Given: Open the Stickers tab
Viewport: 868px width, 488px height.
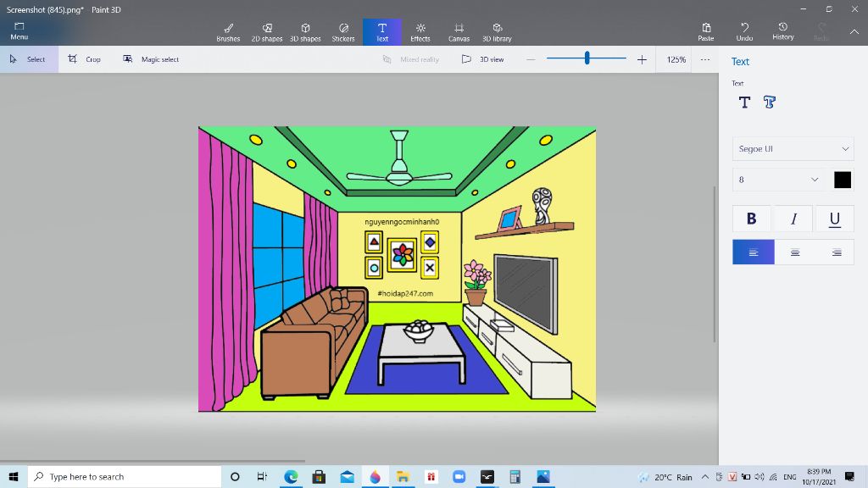Looking at the screenshot, I should [343, 32].
